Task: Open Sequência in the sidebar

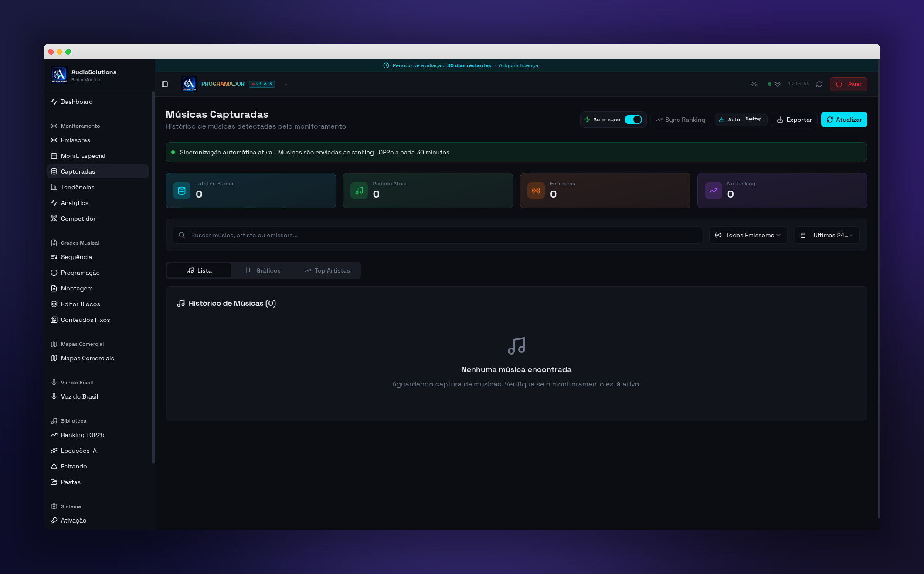Action: (x=98, y=257)
